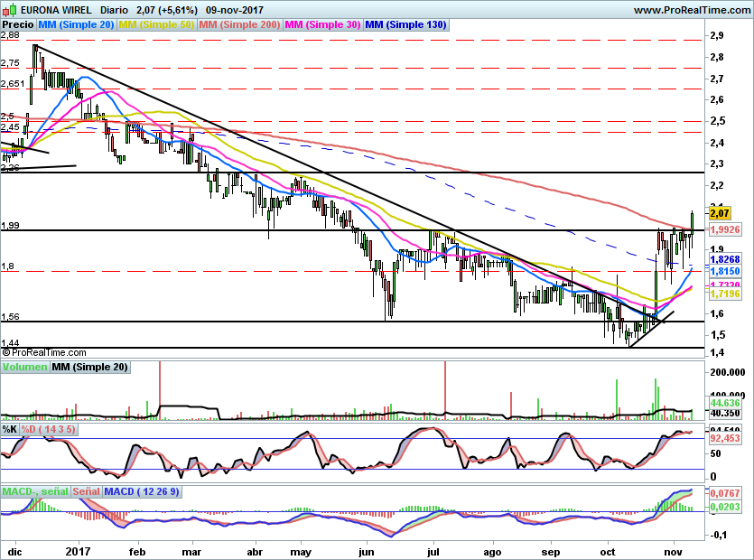This screenshot has height=560, width=754.
Task: Click the 1,56 support level label
Action: tap(10, 316)
